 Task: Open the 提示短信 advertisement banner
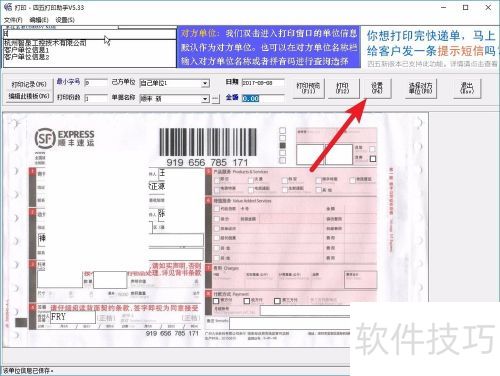click(431, 47)
